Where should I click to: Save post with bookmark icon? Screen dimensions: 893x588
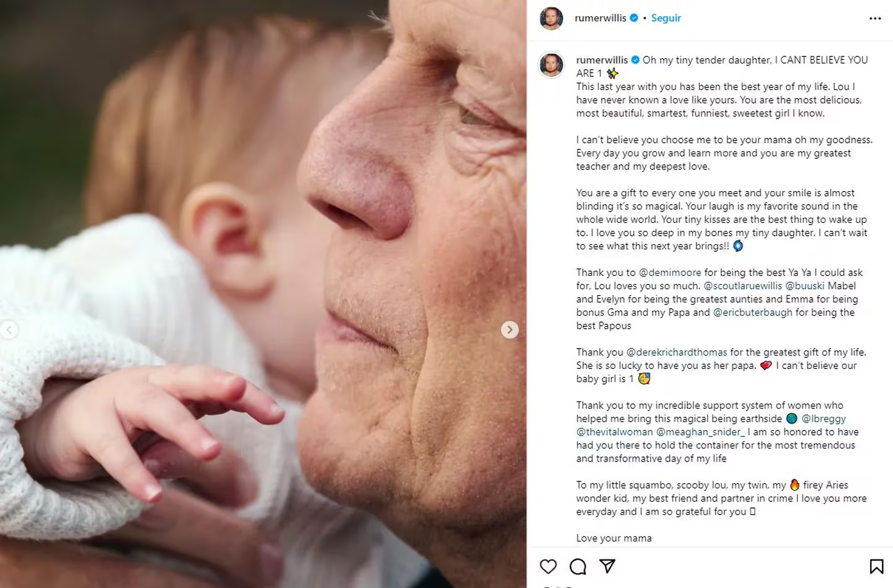tap(876, 566)
